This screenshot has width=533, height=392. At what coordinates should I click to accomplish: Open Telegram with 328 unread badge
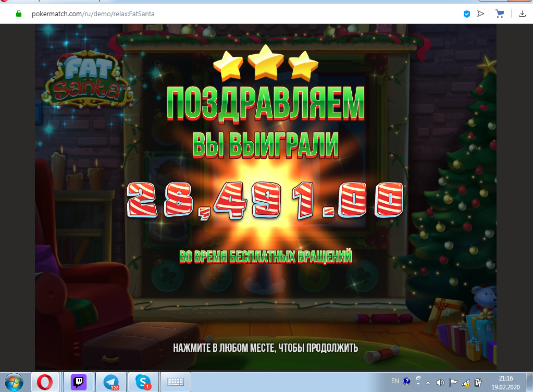(x=111, y=382)
